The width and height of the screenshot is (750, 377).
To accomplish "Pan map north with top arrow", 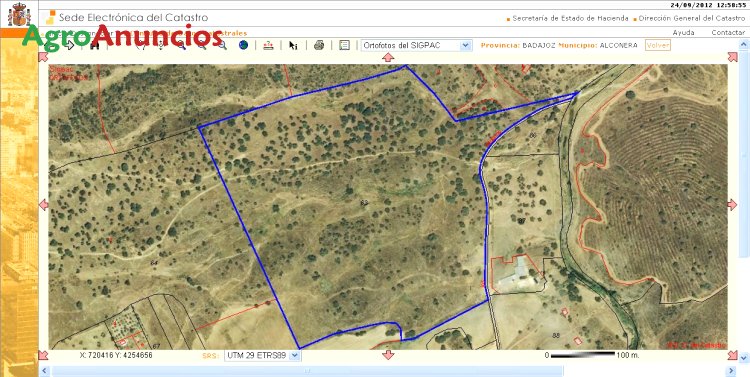I will click(x=388, y=57).
